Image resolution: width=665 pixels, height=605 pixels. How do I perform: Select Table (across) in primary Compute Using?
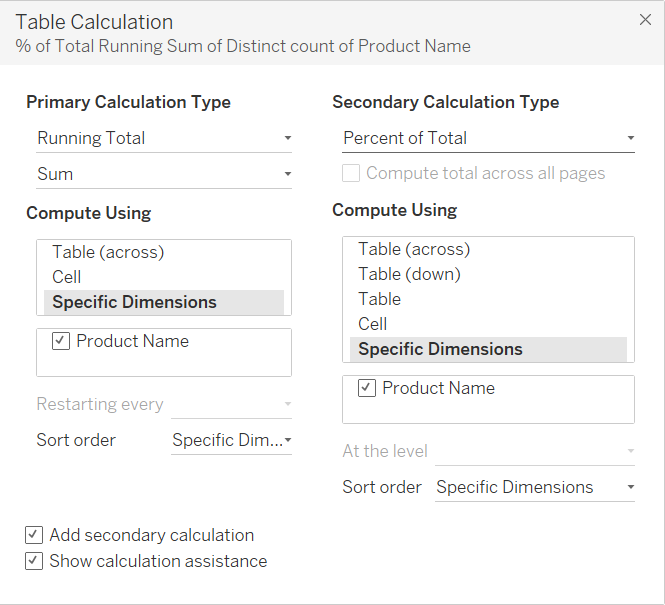(x=108, y=252)
